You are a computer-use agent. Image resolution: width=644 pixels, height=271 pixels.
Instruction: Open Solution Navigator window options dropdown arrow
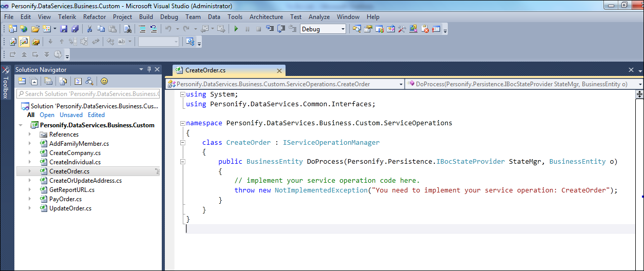(141, 69)
